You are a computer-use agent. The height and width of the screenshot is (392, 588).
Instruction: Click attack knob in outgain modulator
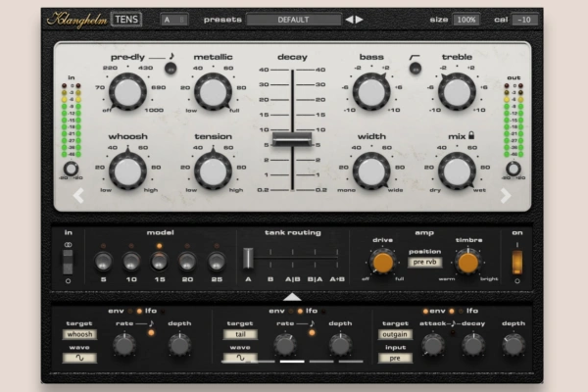[x=433, y=345]
